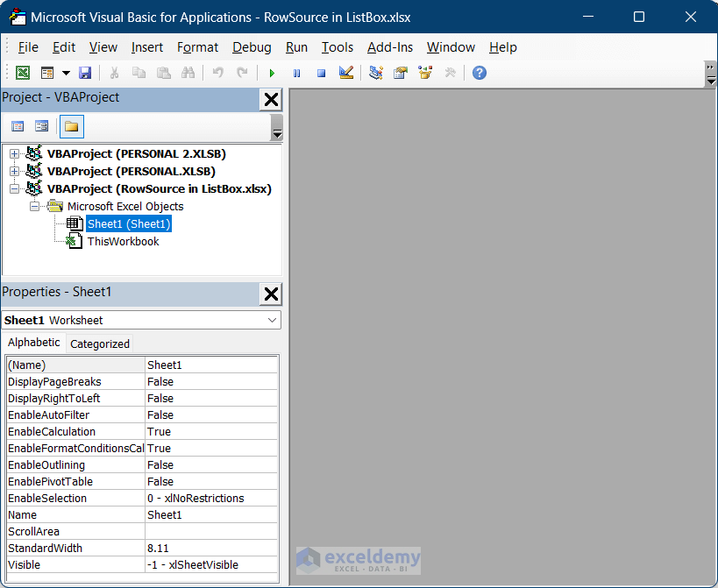The image size is (718, 588).
Task: Click the Undo arrow icon
Action: (x=218, y=73)
